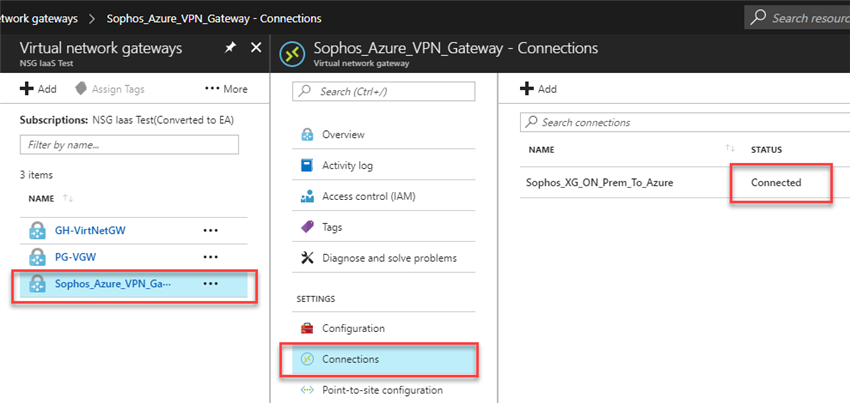Image resolution: width=850 pixels, height=403 pixels.
Task: Click Assign Tags in gateways toolbar
Action: click(110, 89)
